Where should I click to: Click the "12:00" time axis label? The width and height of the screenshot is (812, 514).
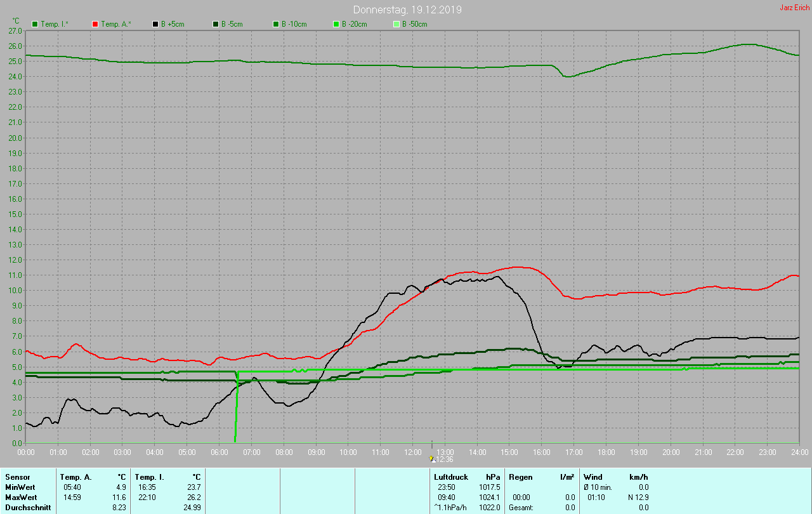(x=412, y=452)
